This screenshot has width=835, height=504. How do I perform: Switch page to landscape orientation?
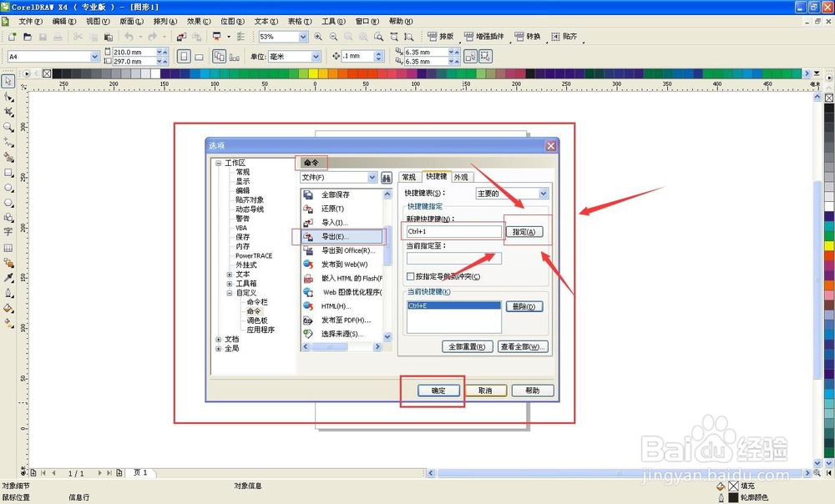coord(199,57)
